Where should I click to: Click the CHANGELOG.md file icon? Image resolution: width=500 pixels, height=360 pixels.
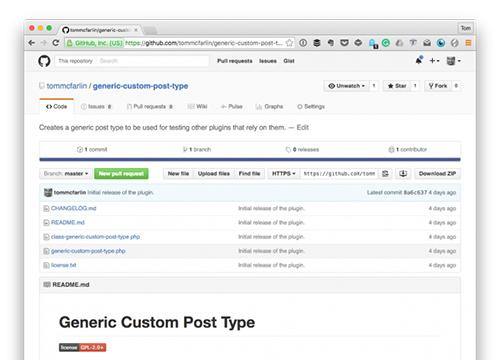click(46, 208)
